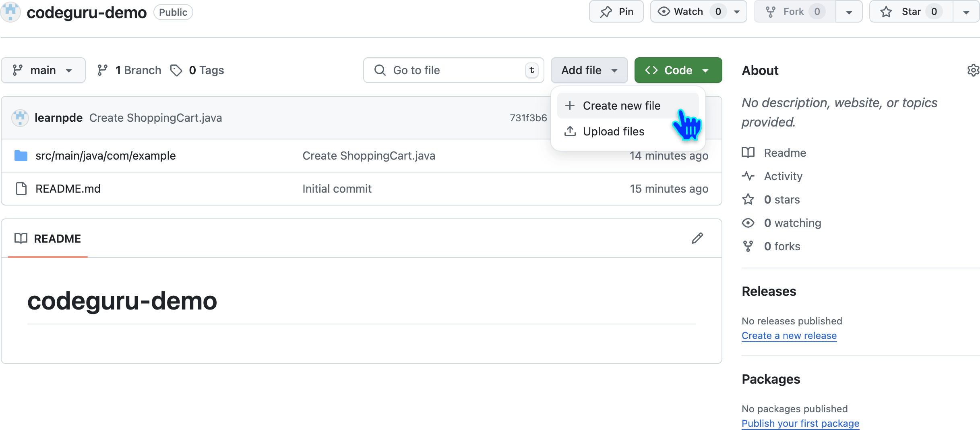
Task: Click the plus icon in Create new file
Action: point(570,106)
